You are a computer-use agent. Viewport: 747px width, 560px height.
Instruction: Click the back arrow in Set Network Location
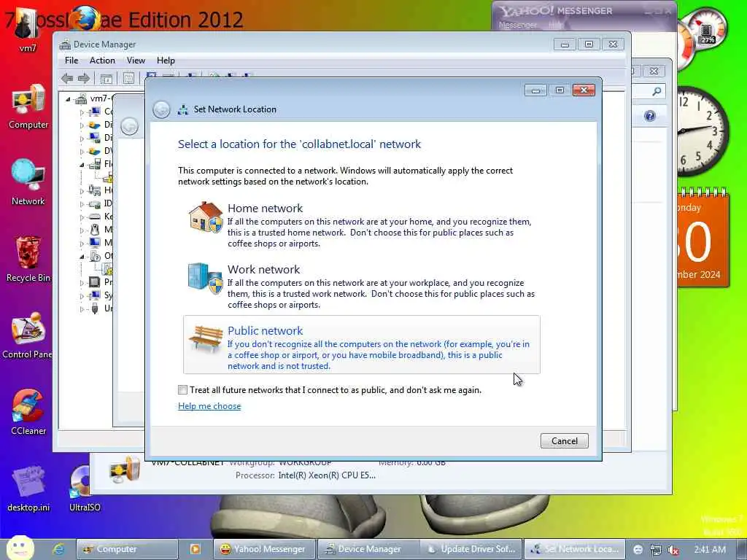pyautogui.click(x=161, y=109)
